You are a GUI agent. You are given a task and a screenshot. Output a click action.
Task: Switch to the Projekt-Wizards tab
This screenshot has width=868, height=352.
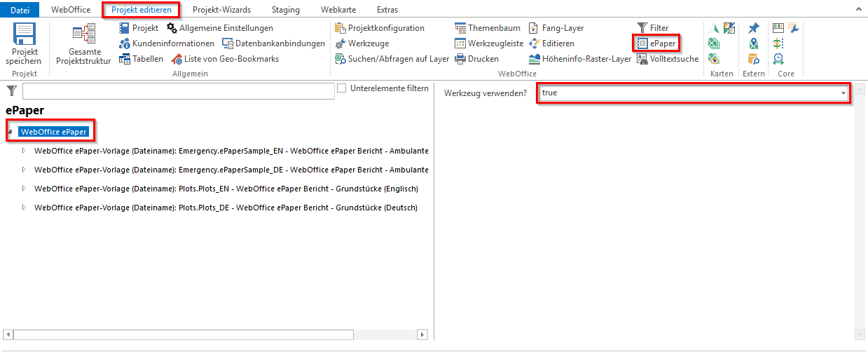coord(221,10)
